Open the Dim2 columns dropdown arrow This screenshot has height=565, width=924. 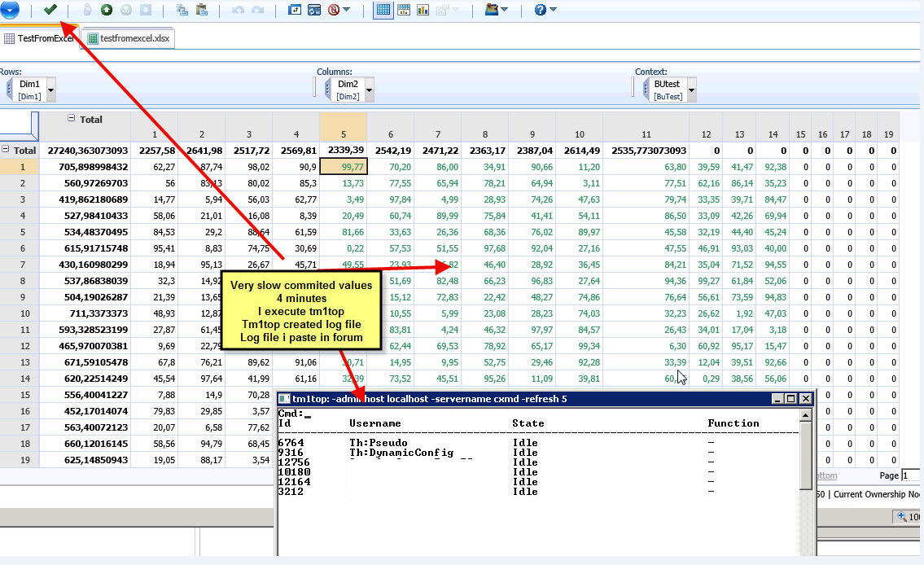coord(370,90)
